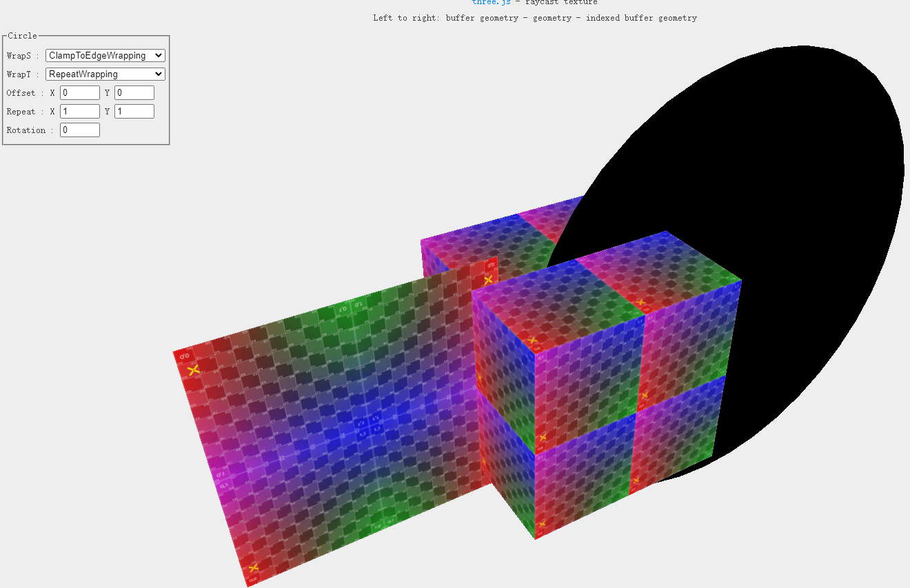Click the "WrapT :" label
Screen dimensions: 910x588
click(x=23, y=74)
